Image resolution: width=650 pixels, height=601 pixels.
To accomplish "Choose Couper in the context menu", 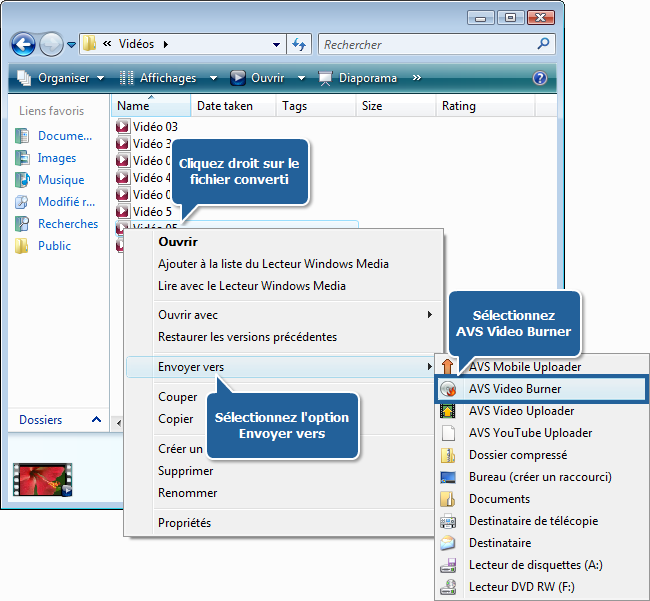I will (177, 397).
